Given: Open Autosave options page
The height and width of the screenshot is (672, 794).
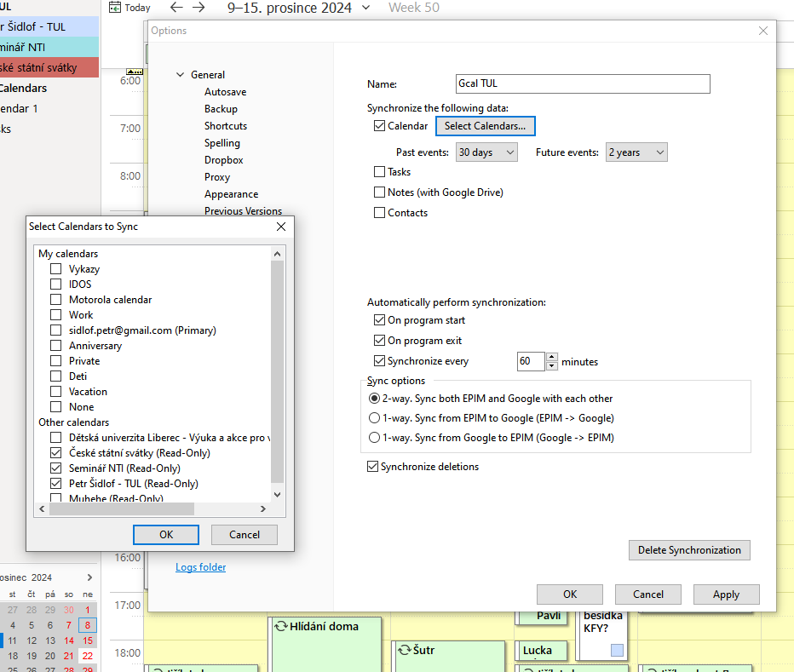Looking at the screenshot, I should pos(226,92).
